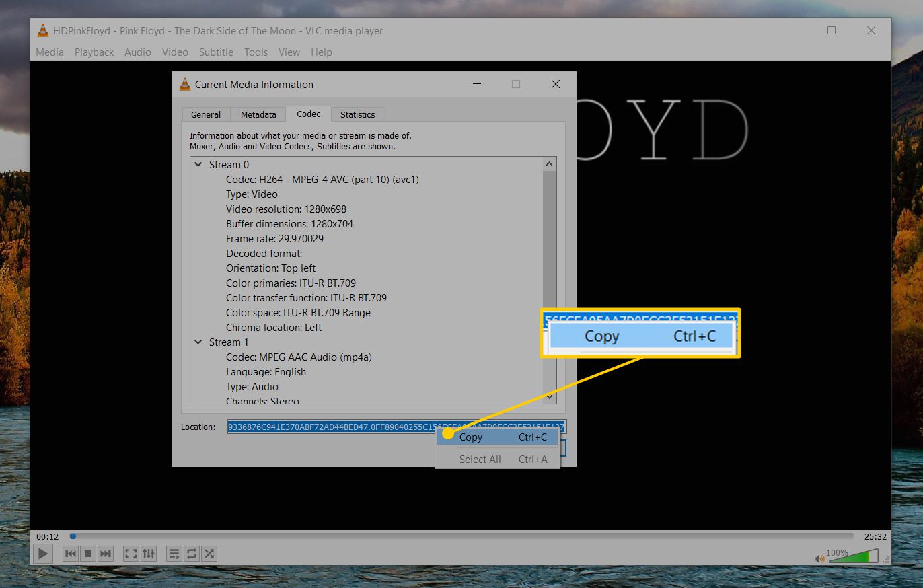Select the "Frame rate: 29.970029" row
Screen dimensions: 923x588
pos(274,238)
